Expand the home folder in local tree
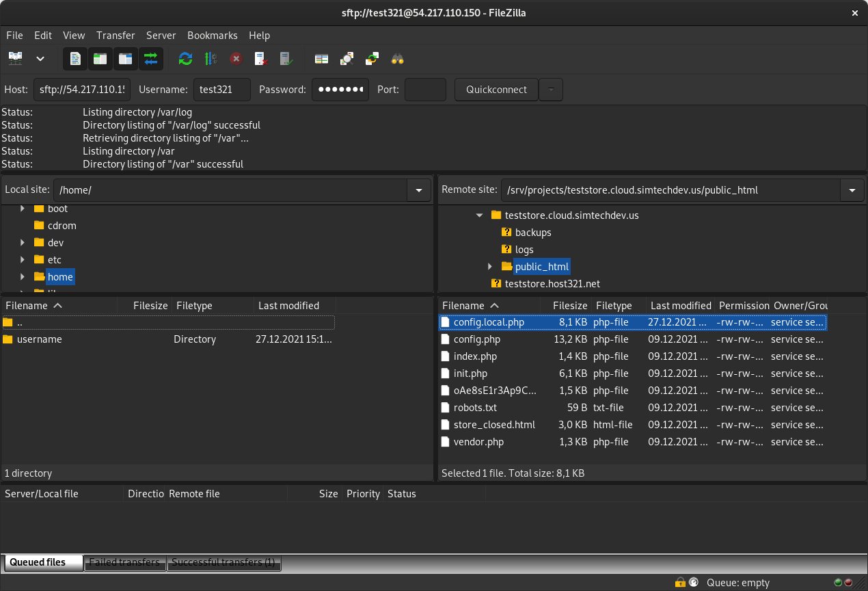Screen dimensions: 868x591 point(23,277)
